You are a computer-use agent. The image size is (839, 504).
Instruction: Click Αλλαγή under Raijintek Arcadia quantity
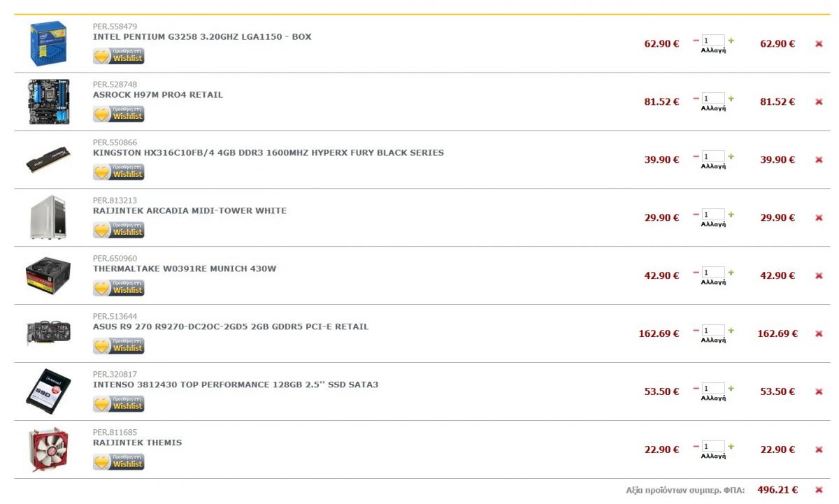713,224
